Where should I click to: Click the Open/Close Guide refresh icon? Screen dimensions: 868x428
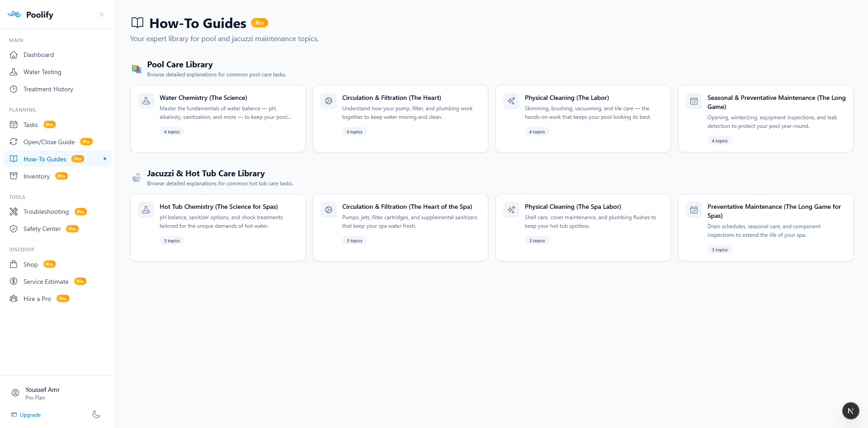pyautogui.click(x=14, y=142)
